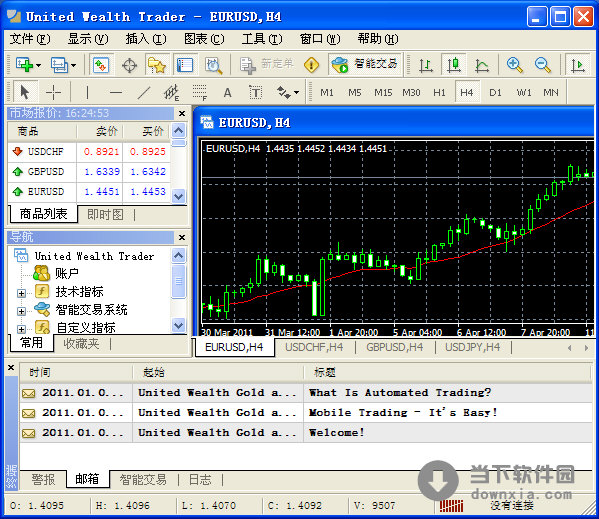Image resolution: width=599 pixels, height=519 pixels.
Task: Select the USDCHF row in market watch
Action: tap(89, 152)
